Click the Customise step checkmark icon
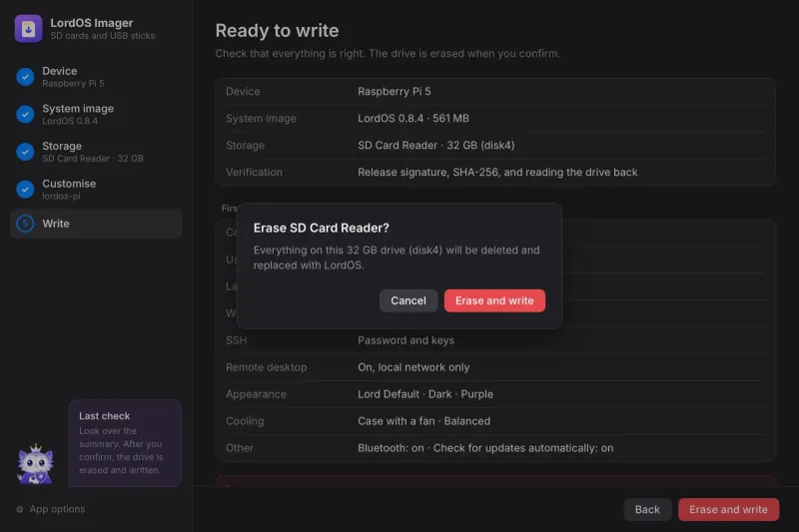The height and width of the screenshot is (532, 799). 25,190
